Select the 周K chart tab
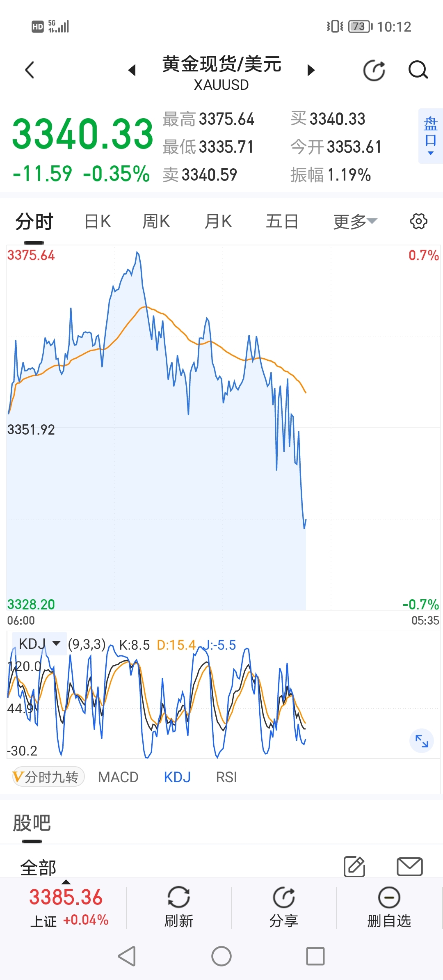 coord(156,221)
